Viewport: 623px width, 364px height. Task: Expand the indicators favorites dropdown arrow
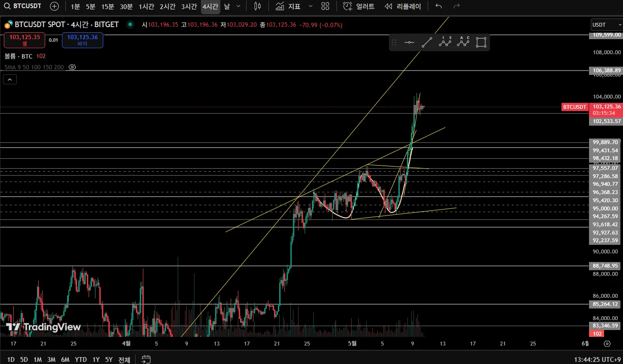click(311, 6)
